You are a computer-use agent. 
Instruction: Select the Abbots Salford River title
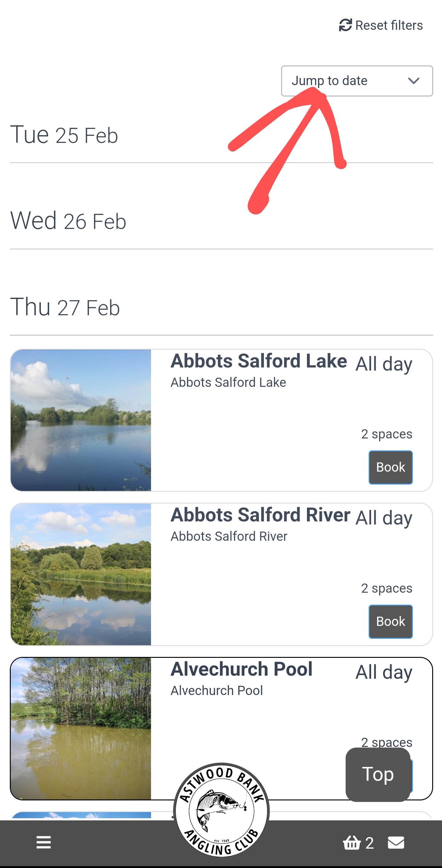pos(260,515)
